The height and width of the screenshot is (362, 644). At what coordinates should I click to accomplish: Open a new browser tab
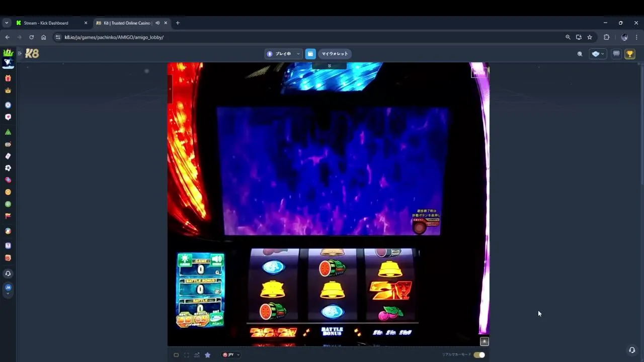[x=178, y=23]
